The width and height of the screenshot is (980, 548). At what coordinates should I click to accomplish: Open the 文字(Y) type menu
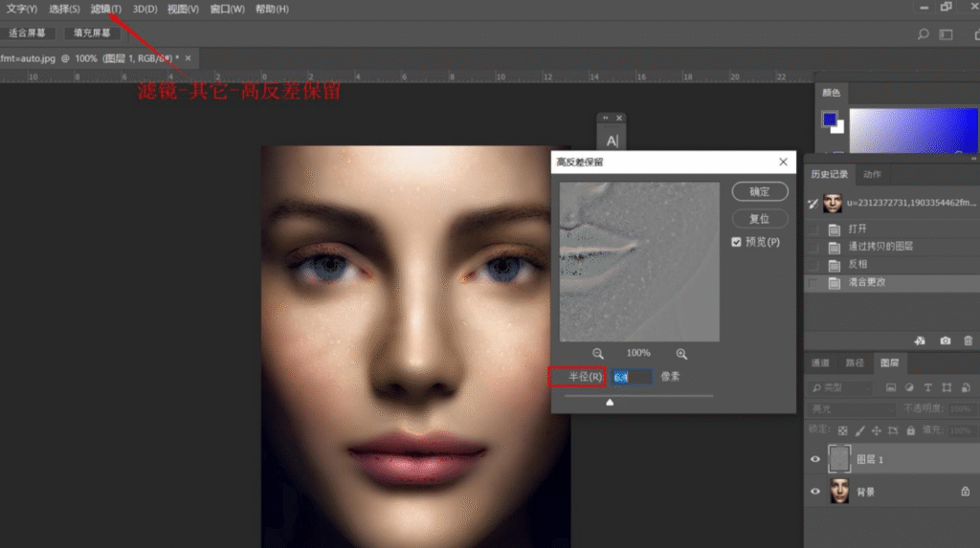click(22, 10)
